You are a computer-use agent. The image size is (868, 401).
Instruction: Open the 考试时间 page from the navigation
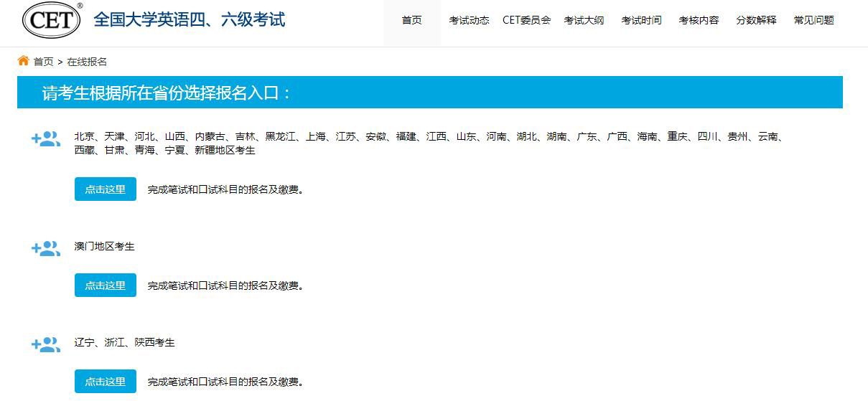tap(641, 21)
